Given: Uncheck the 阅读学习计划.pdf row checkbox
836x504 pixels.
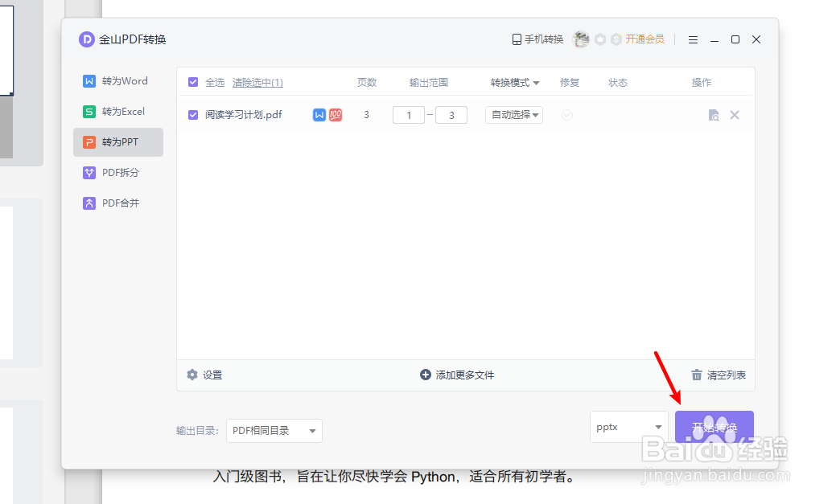Looking at the screenshot, I should point(192,114).
